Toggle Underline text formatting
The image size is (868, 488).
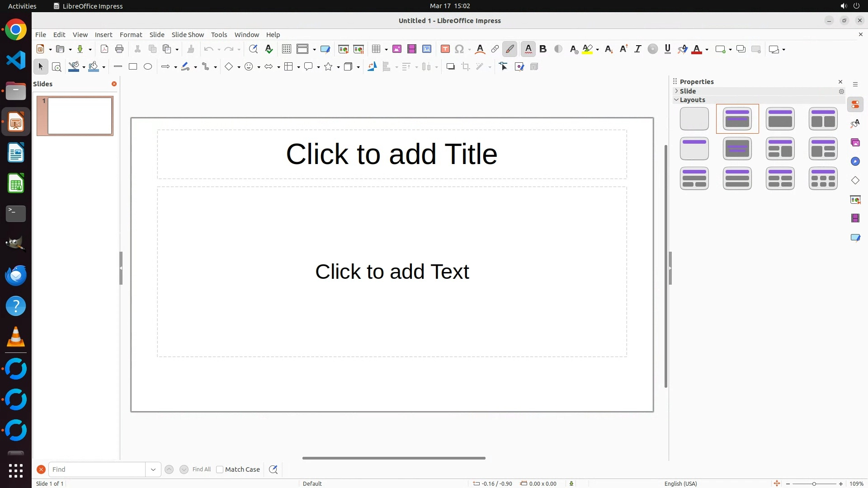(668, 49)
